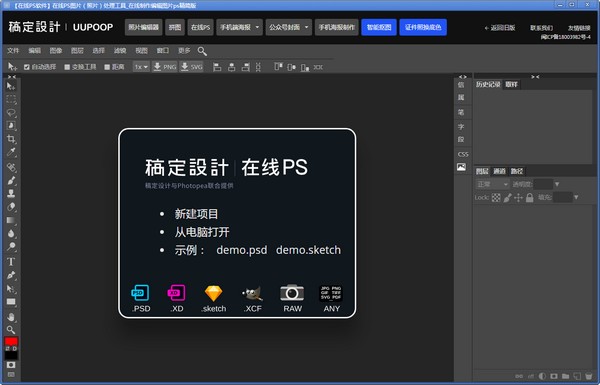The height and width of the screenshot is (385, 600).
Task: Click the 智能抠图 blue button
Action: 379,27
